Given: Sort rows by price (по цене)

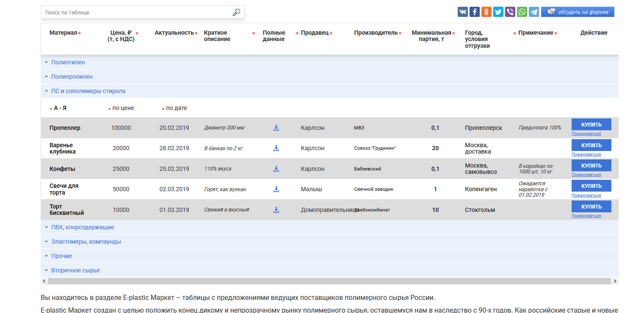Looking at the screenshot, I should [x=122, y=108].
